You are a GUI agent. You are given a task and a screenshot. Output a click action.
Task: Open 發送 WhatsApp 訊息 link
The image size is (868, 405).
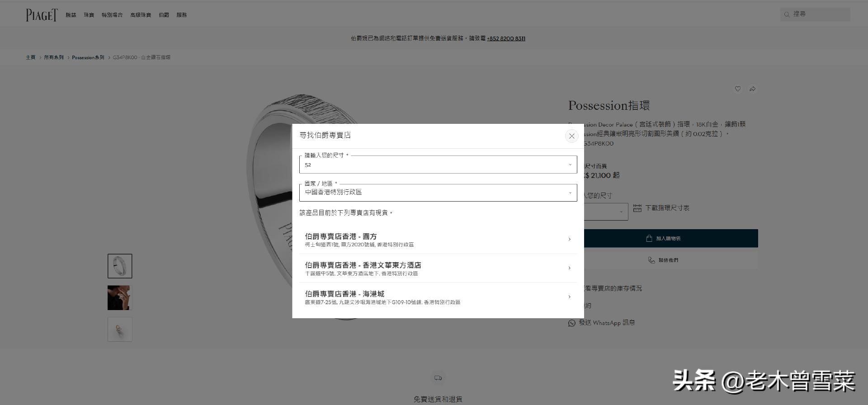click(607, 323)
